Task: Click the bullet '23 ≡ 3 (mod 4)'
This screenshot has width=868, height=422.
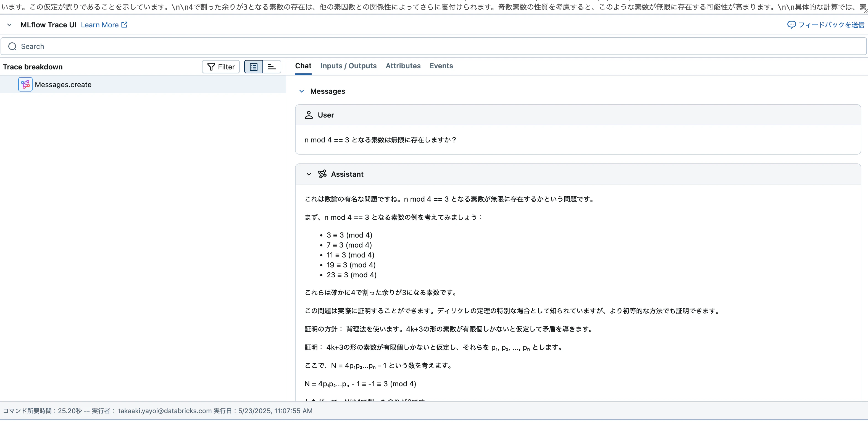Action: point(351,275)
